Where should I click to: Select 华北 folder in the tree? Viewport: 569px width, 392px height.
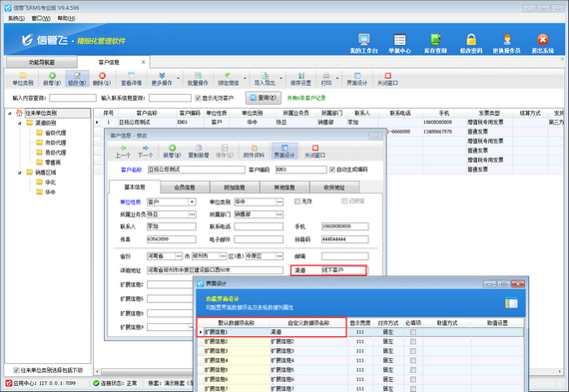tap(46, 183)
